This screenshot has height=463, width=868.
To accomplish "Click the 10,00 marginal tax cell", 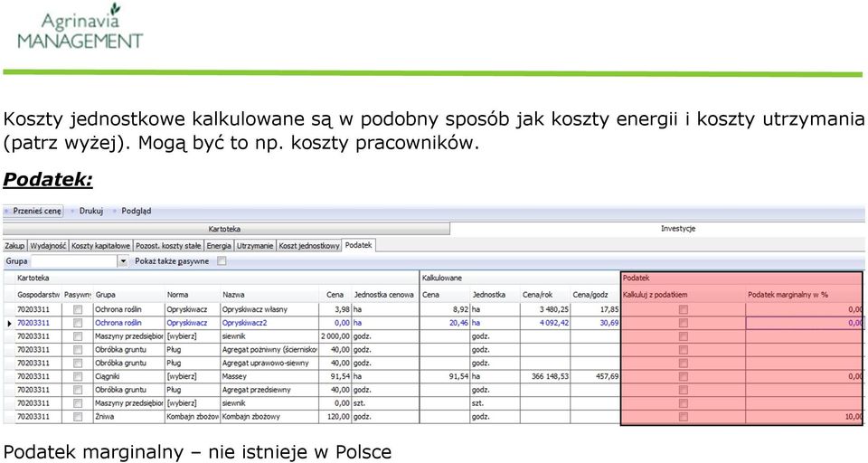I will tap(804, 417).
